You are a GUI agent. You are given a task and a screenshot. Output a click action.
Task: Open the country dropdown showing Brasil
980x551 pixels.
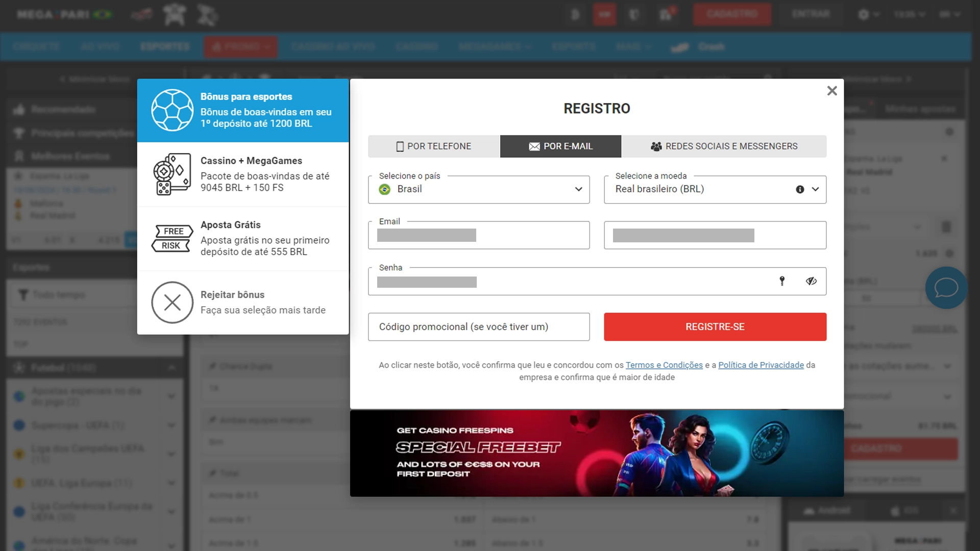479,189
